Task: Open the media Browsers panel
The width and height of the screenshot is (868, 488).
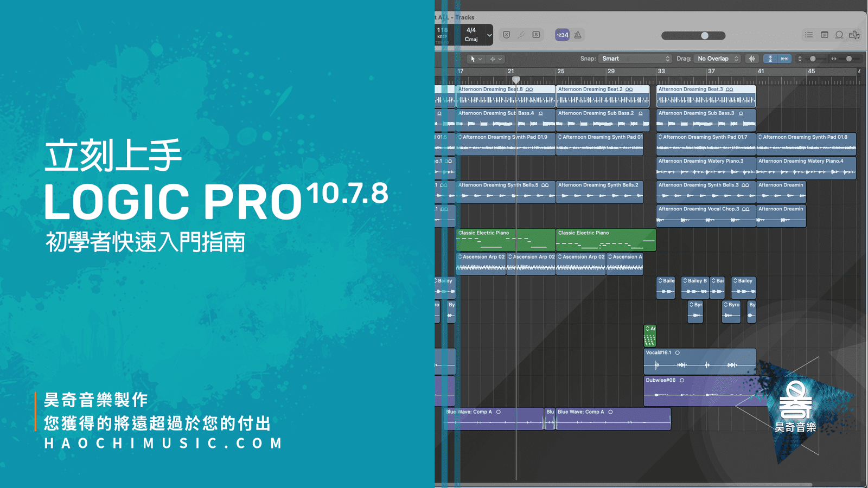Action: tap(854, 35)
